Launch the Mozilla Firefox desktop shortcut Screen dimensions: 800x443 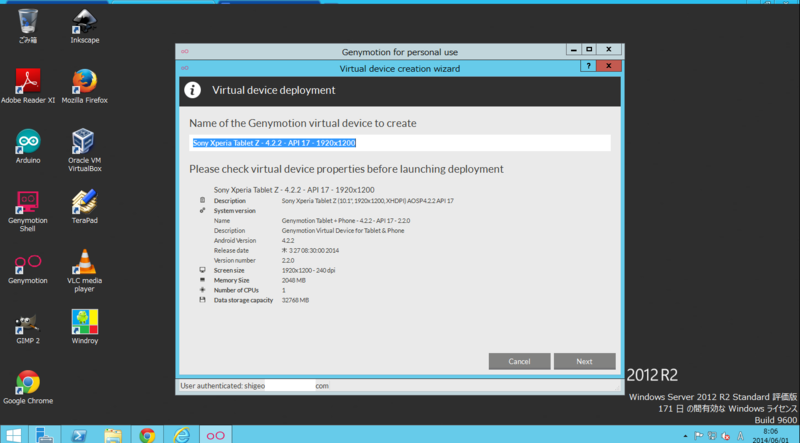[85, 86]
